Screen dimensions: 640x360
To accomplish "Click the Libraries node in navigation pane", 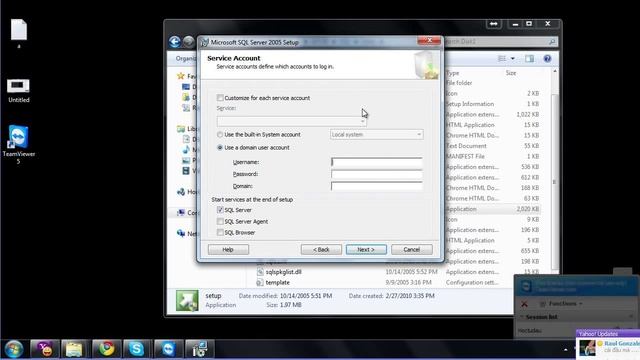I will click(x=187, y=129).
